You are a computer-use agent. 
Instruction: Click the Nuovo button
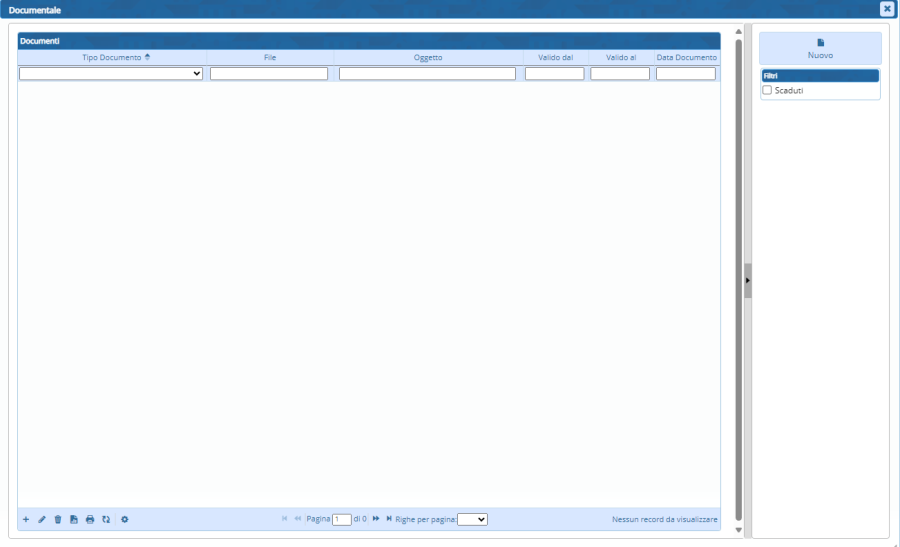(x=820, y=49)
